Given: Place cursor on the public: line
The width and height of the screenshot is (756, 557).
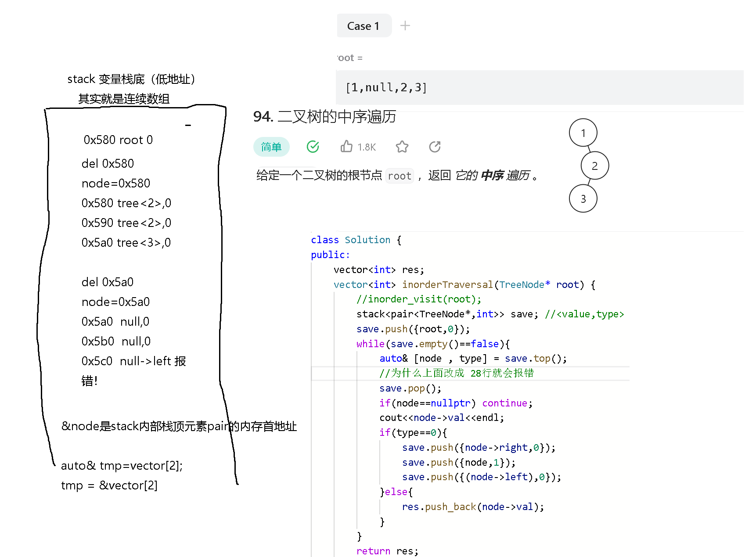Looking at the screenshot, I should [331, 255].
